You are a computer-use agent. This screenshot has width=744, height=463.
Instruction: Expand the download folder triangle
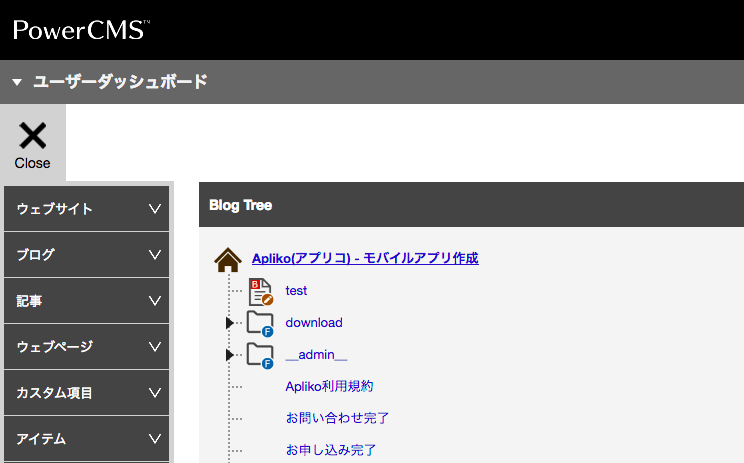[x=230, y=323]
